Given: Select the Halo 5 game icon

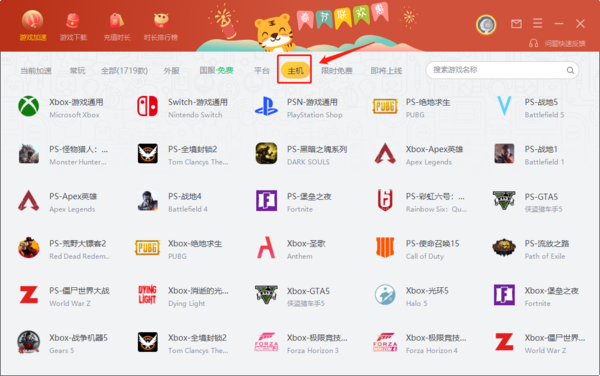Looking at the screenshot, I should (x=385, y=295).
